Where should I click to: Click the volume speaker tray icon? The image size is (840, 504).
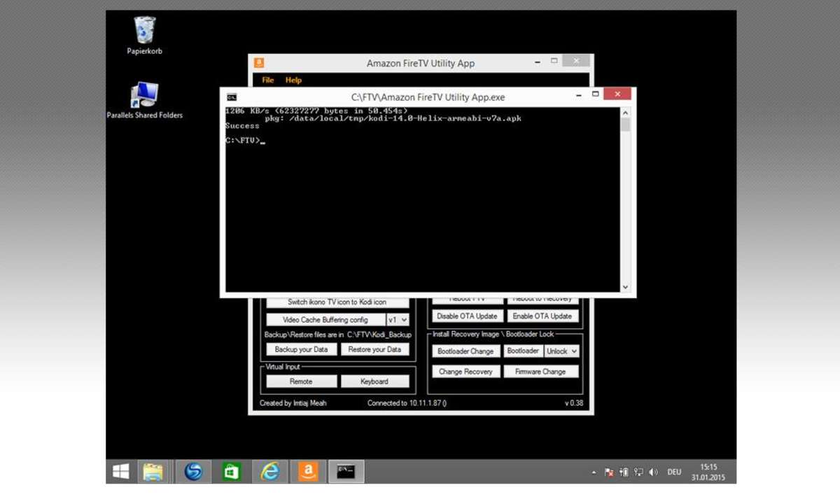[653, 472]
